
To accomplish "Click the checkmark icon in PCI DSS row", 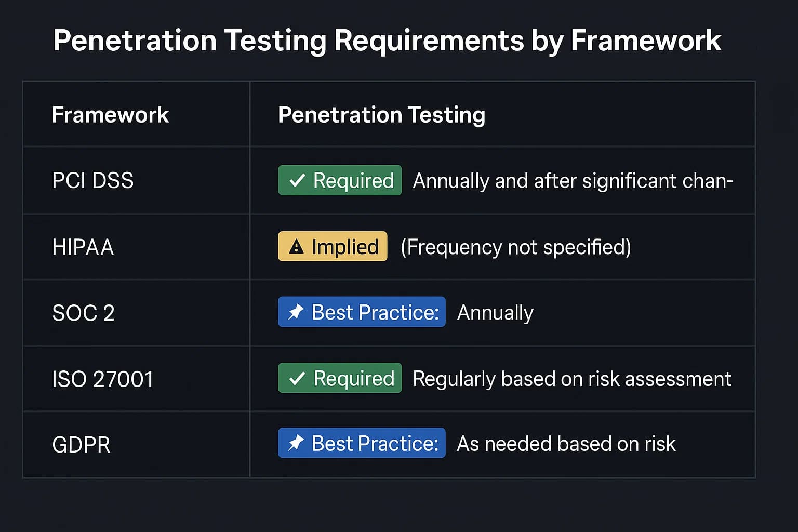I will pos(297,181).
